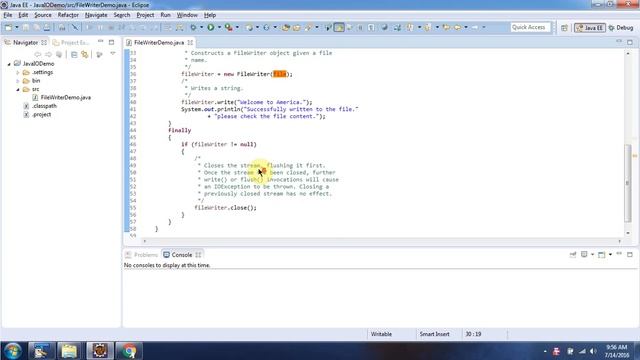Maximize the Console panel
Viewport: 640px width, 360px height.
click(x=630, y=254)
